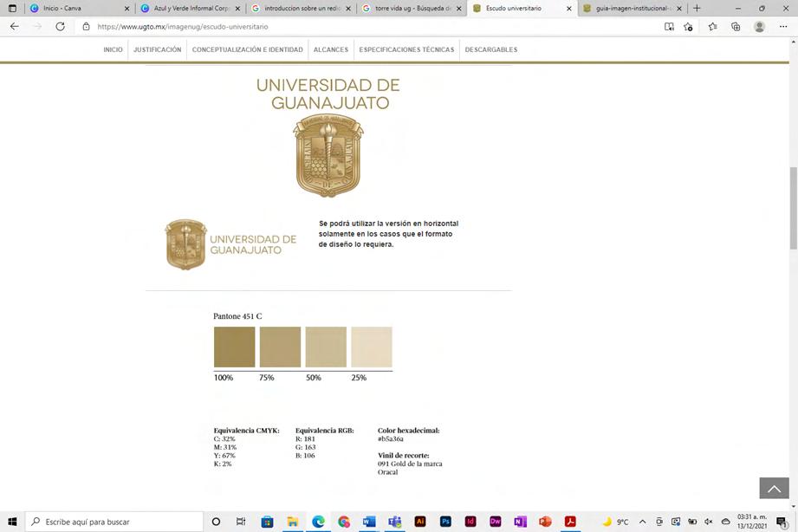Select text 091 Gold de la marca
This screenshot has height=532, width=798.
click(x=410, y=464)
